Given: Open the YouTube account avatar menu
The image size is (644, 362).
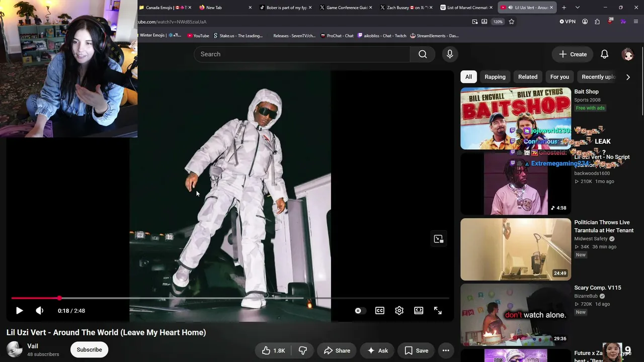Looking at the screenshot, I should (627, 54).
